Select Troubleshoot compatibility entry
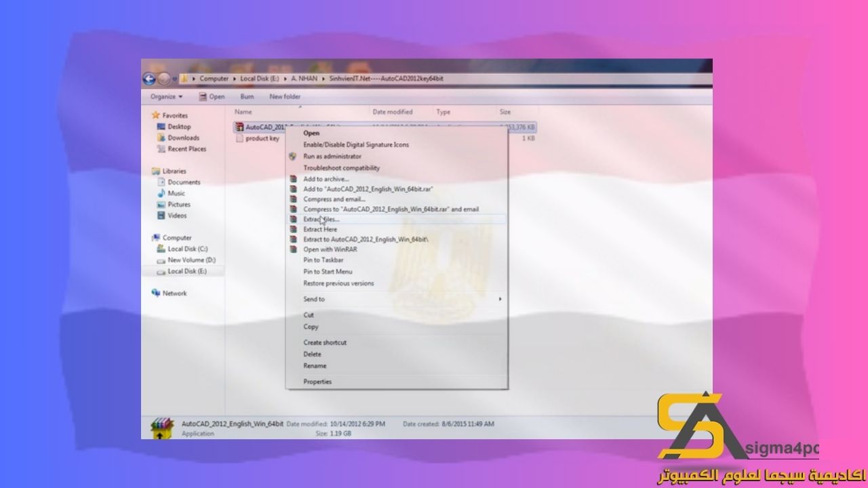The height and width of the screenshot is (488, 868). pyautogui.click(x=342, y=168)
